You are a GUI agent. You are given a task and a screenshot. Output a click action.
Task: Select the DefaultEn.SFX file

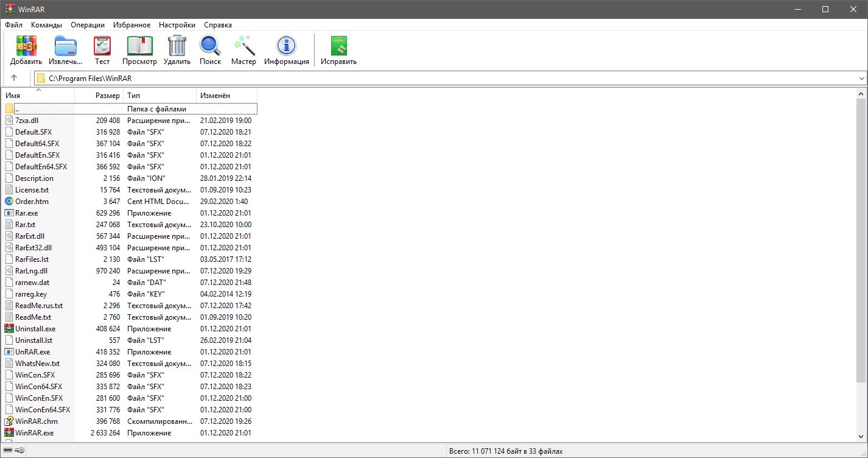pos(37,155)
